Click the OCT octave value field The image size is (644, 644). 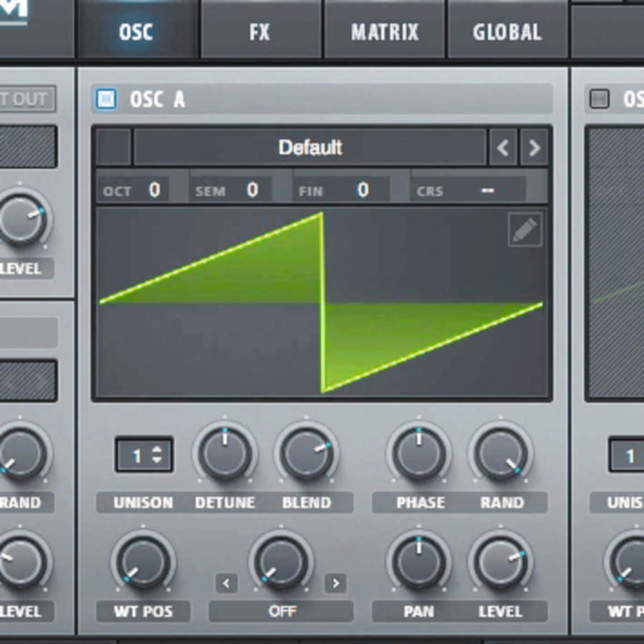(x=132, y=190)
